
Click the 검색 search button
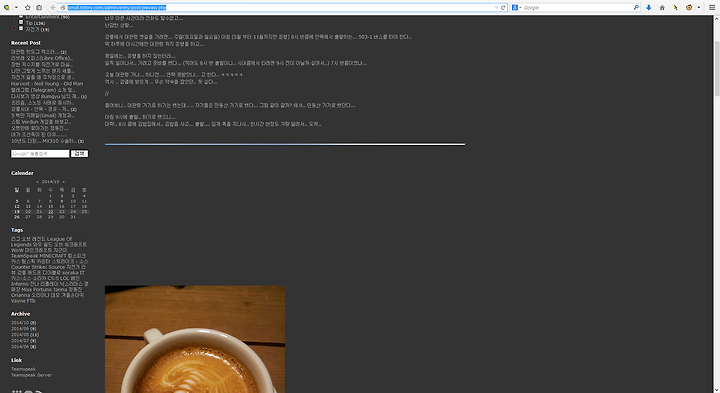(x=79, y=154)
